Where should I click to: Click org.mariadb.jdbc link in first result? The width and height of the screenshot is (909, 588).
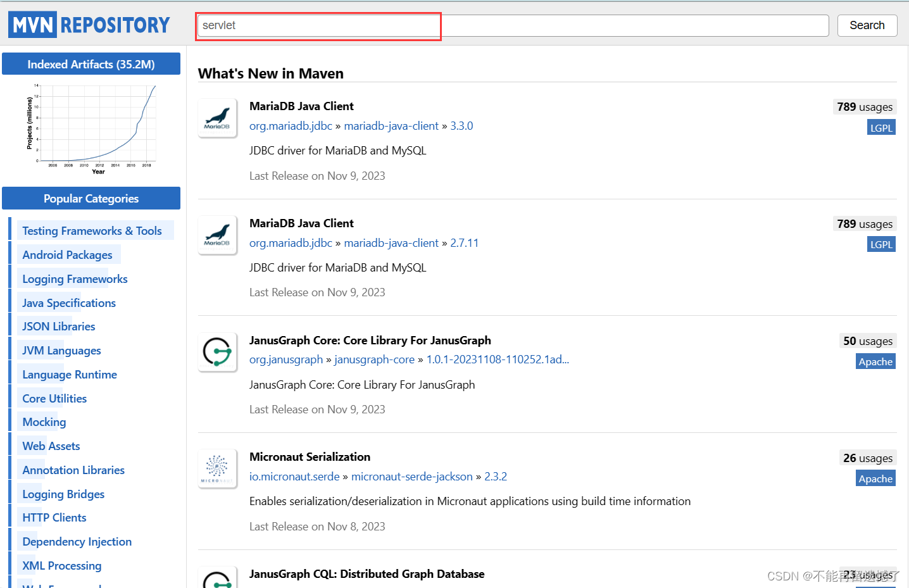coord(291,126)
